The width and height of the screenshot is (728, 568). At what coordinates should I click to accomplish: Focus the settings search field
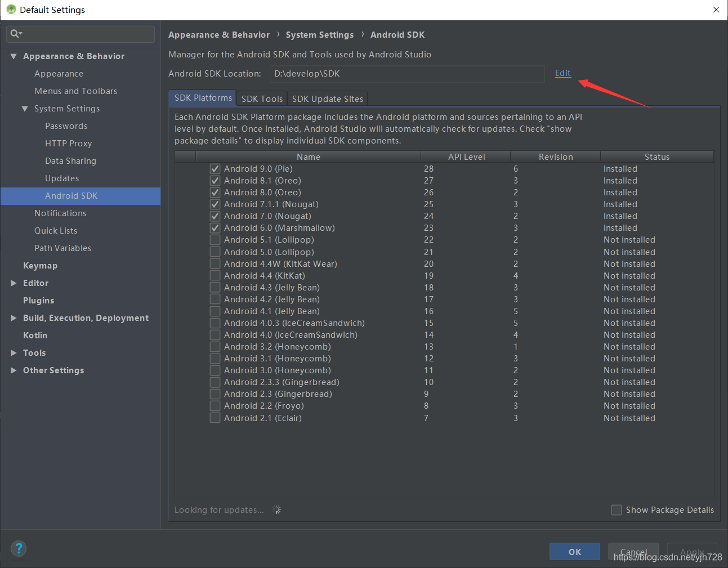coord(81,34)
